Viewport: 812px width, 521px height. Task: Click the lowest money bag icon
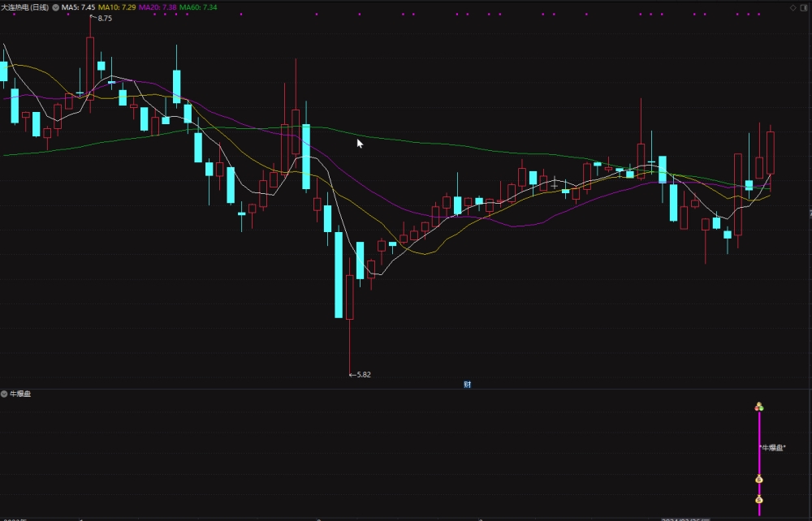pyautogui.click(x=759, y=499)
